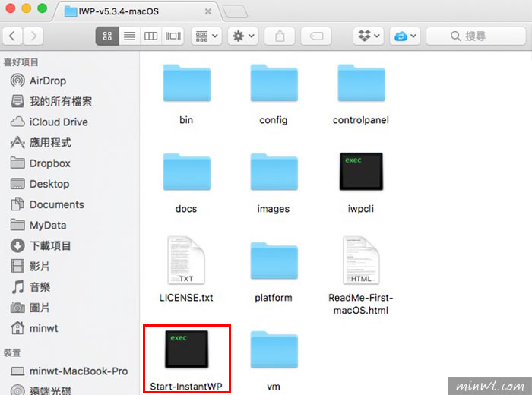Click into the 搜尋 search field
Screen dimensions: 532x395
coord(476,36)
